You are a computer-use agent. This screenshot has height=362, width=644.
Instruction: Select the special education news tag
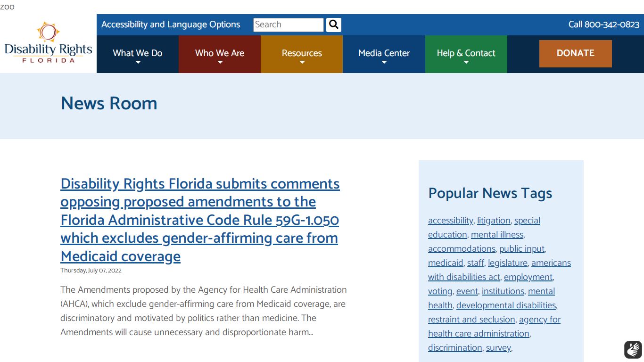484,228
